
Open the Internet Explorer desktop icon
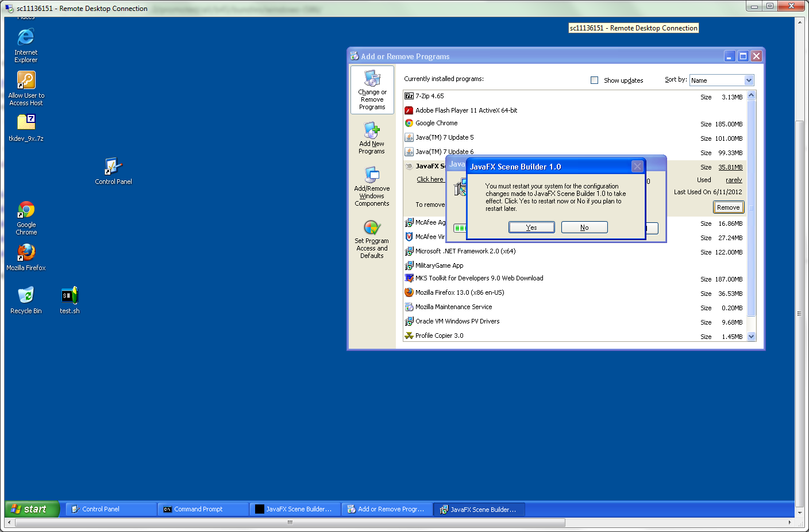pyautogui.click(x=26, y=38)
